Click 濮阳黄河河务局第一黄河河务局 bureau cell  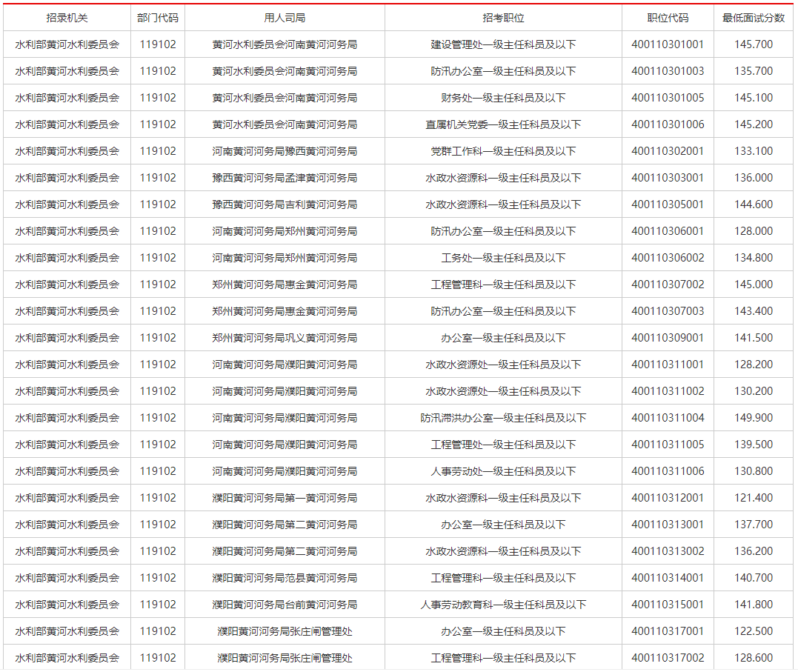[285, 498]
